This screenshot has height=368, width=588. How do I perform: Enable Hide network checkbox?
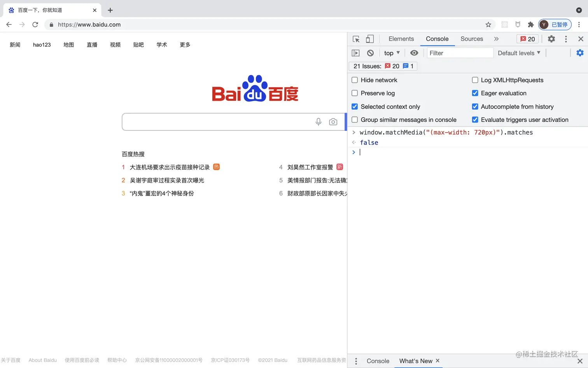coord(355,80)
